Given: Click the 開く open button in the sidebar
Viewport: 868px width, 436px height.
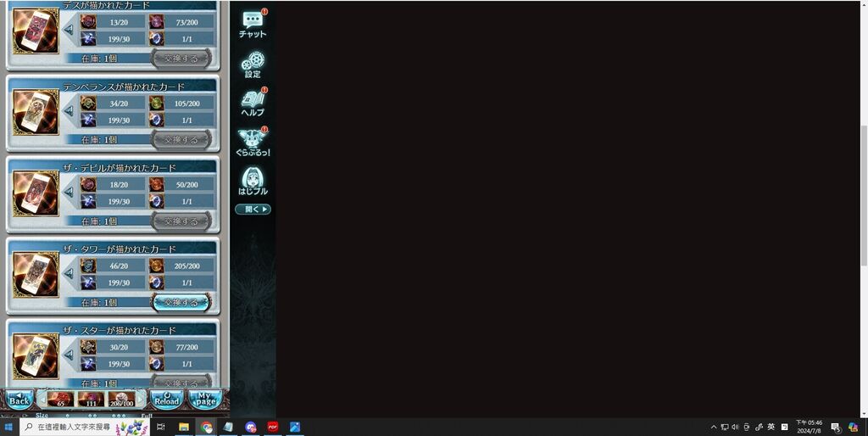Looking at the screenshot, I should point(253,210).
